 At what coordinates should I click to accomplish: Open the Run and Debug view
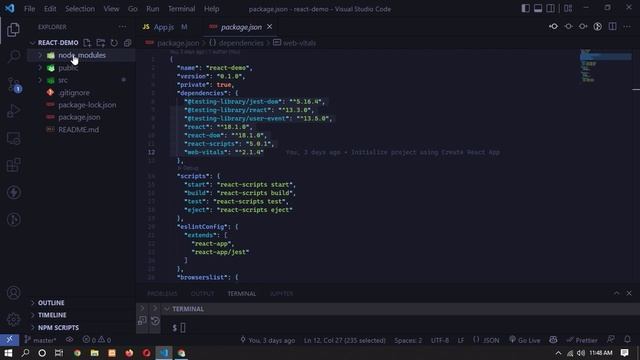pos(13,111)
